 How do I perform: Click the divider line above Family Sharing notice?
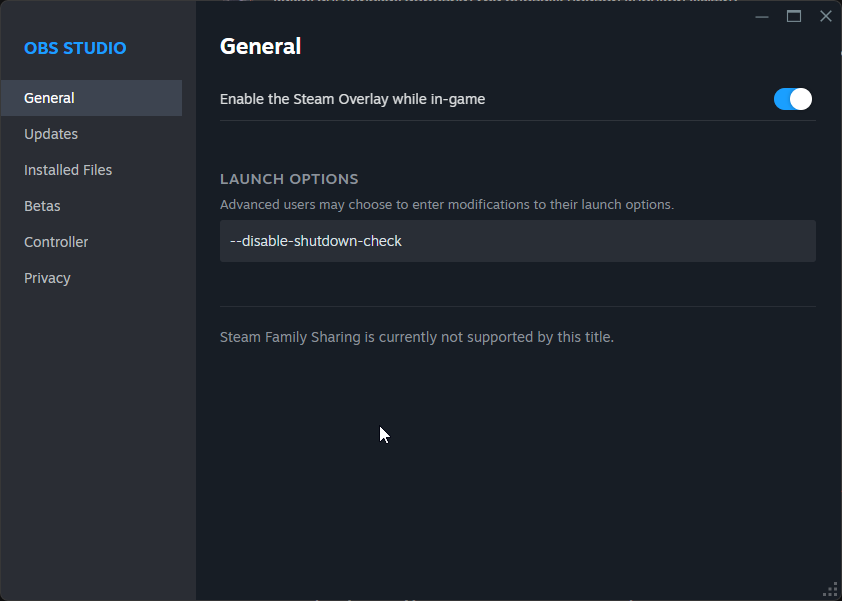coord(517,306)
